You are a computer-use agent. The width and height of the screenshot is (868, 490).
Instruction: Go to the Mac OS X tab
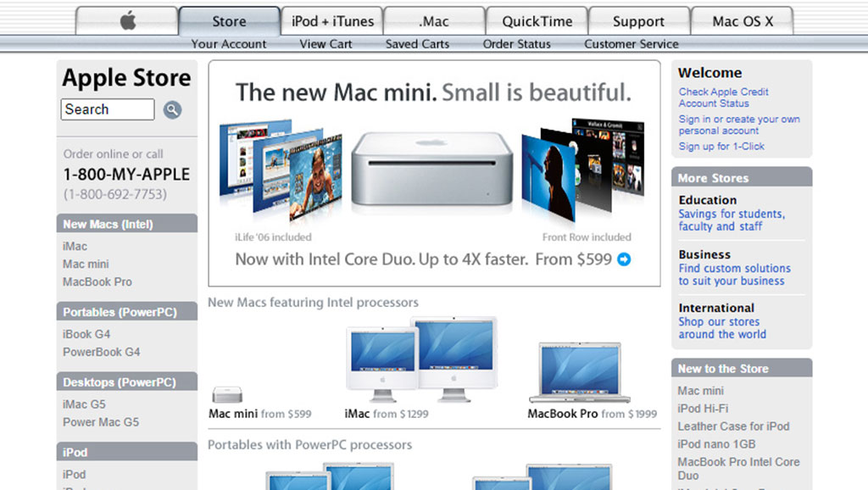click(x=743, y=21)
